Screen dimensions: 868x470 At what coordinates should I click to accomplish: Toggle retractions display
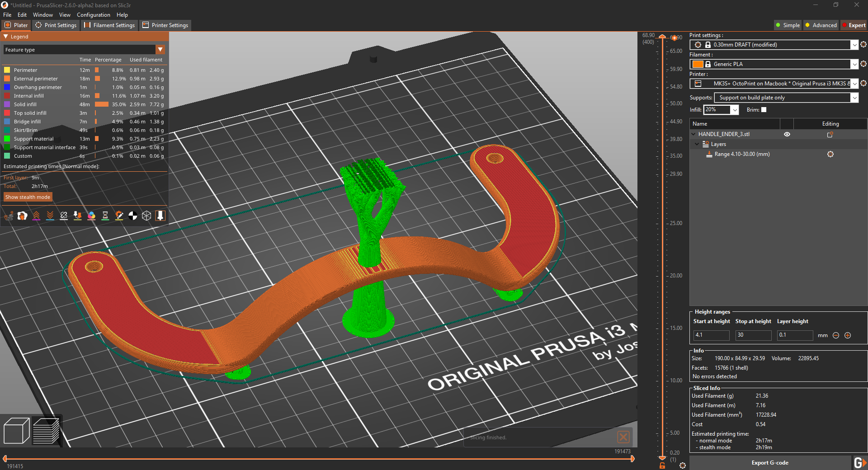click(36, 216)
